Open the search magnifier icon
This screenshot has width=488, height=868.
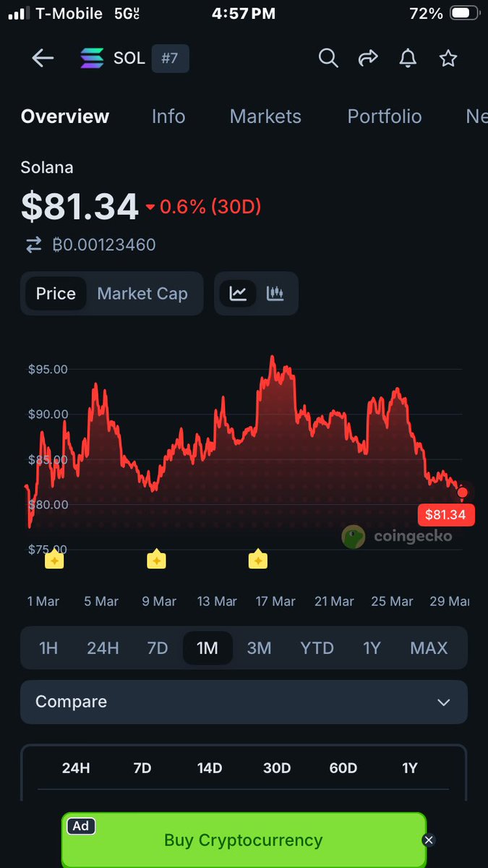(328, 59)
